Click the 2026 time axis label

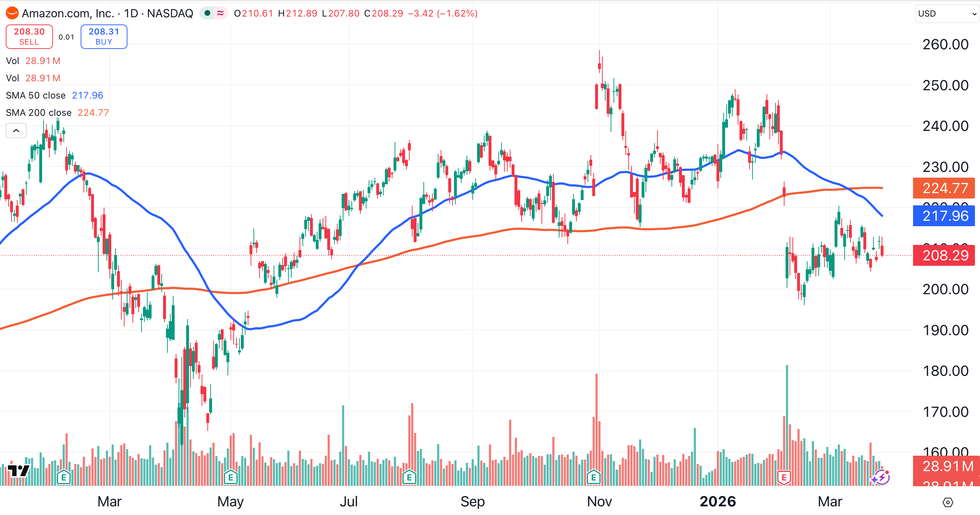[718, 502]
